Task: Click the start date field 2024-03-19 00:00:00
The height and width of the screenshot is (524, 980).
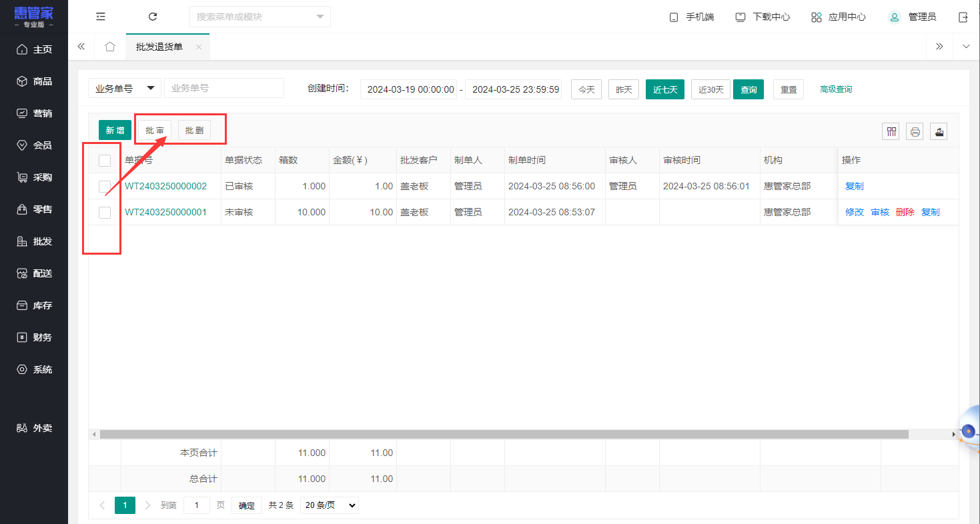Action: 408,89
